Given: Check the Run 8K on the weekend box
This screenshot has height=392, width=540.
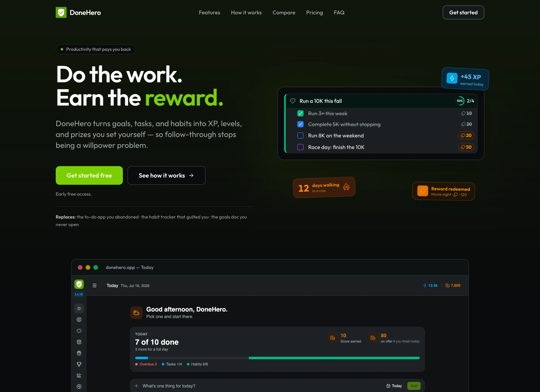Looking at the screenshot, I should point(300,135).
